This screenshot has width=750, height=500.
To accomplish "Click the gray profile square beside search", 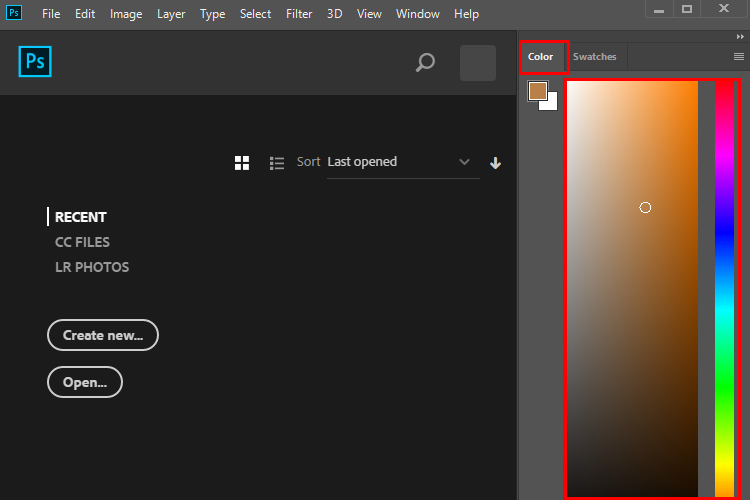I will (478, 63).
